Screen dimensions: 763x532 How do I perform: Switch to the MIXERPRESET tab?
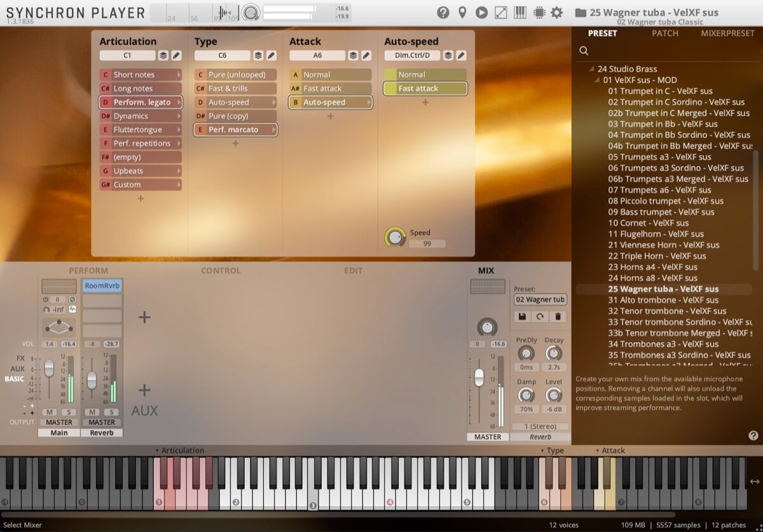[x=727, y=33]
